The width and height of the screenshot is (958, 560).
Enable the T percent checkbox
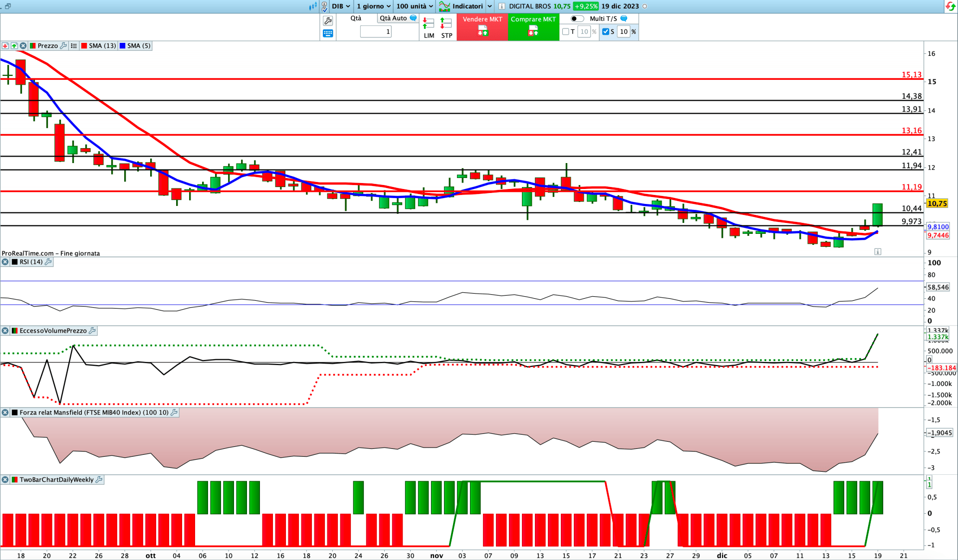[x=566, y=31]
